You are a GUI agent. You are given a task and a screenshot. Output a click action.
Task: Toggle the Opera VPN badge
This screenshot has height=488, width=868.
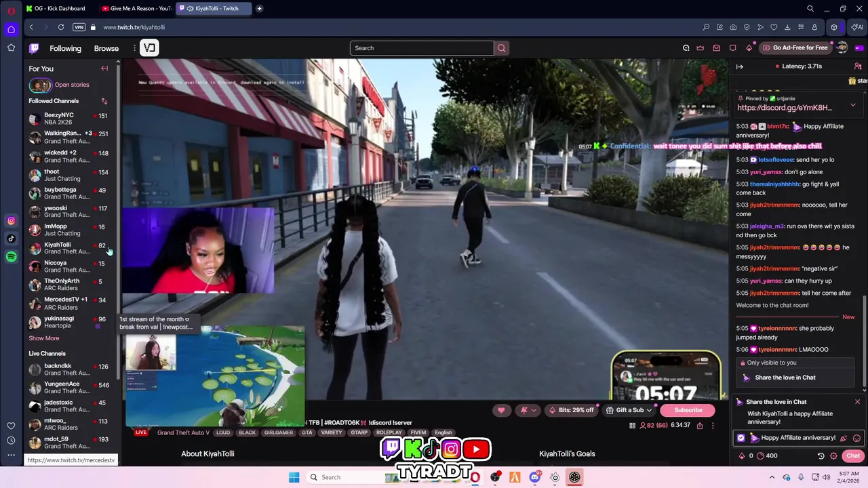pos(79,27)
